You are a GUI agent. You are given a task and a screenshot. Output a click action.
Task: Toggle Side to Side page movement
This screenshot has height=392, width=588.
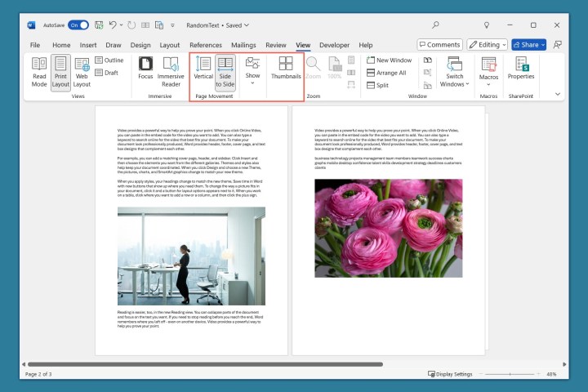click(225, 72)
